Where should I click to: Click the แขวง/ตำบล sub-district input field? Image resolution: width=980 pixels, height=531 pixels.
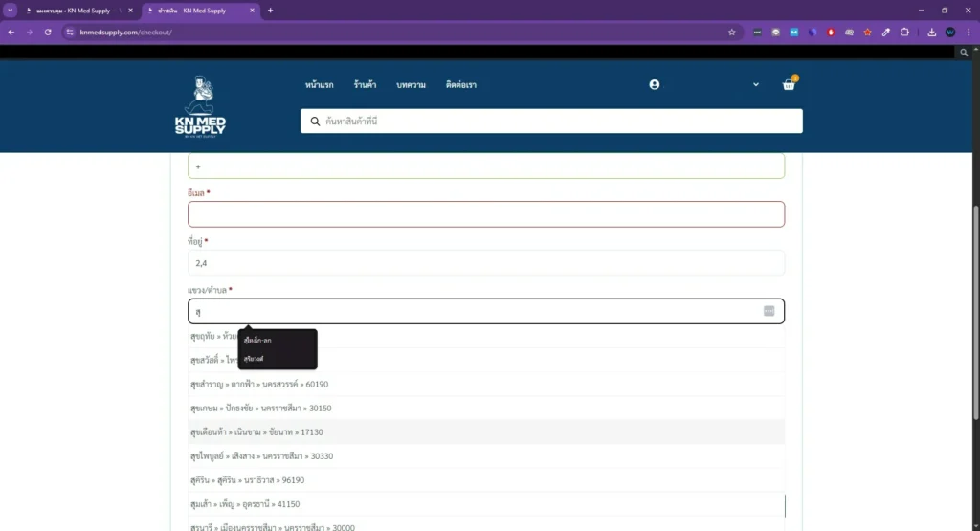point(486,311)
